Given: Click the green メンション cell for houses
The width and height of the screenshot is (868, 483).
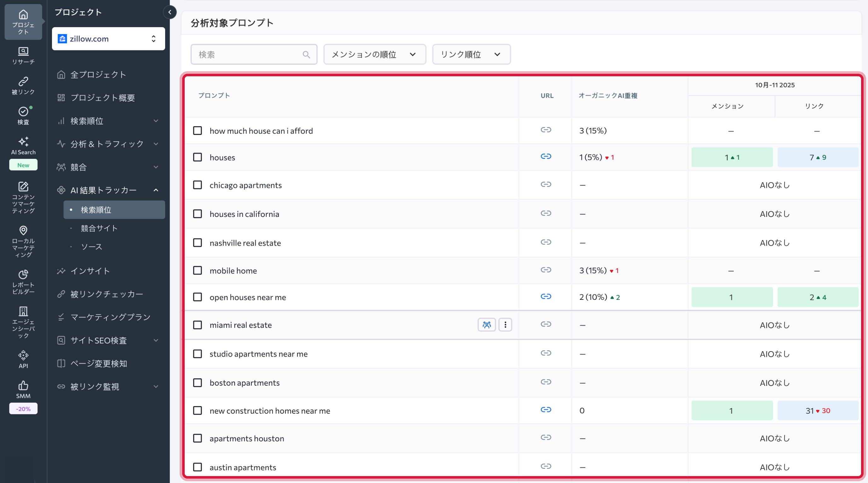Looking at the screenshot, I should click(732, 157).
